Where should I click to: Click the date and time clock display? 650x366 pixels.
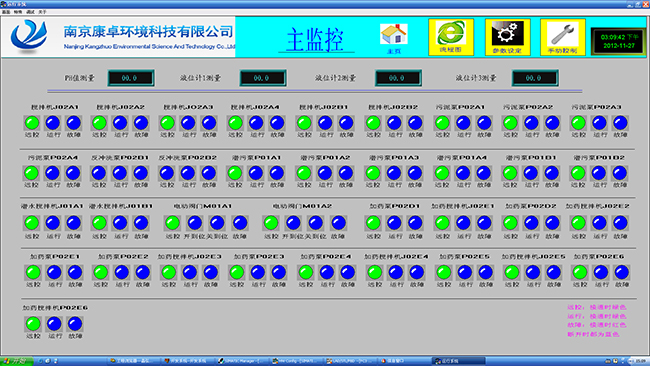click(x=619, y=41)
